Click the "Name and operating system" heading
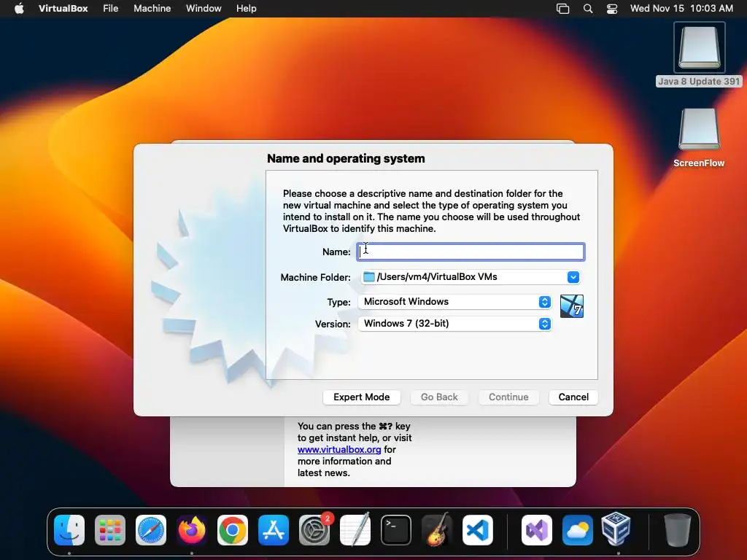The image size is (747, 560). pos(346,158)
